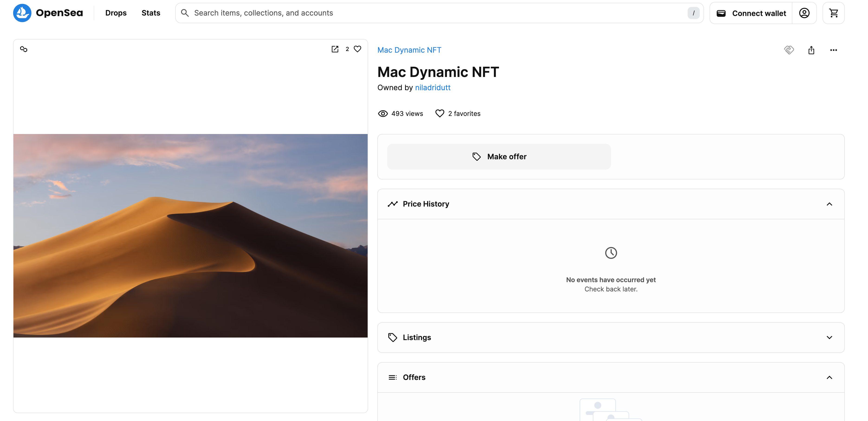
Task: Open the Stats page
Action: (151, 13)
